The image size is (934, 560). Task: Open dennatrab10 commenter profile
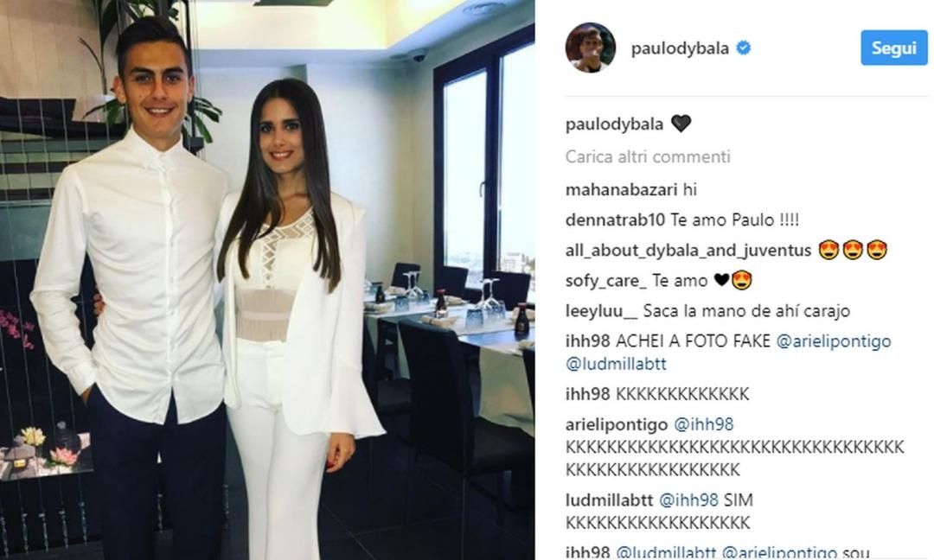click(615, 220)
